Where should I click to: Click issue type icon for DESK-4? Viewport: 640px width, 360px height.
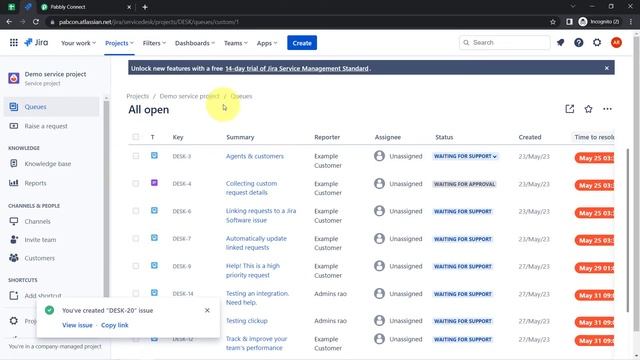tap(154, 183)
